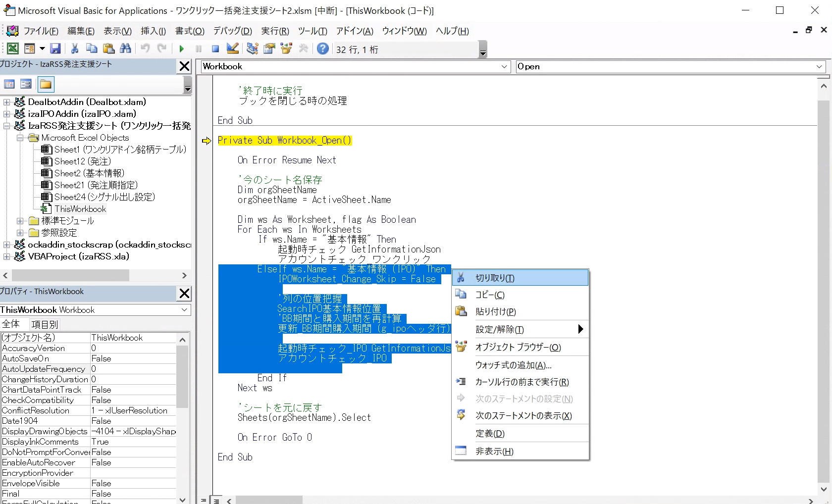Select Sheet12 (発注) in the project tree
Image resolution: width=832 pixels, height=504 pixels.
pos(83,161)
